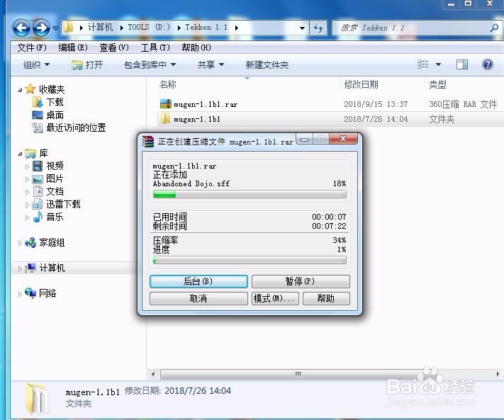The height and width of the screenshot is (420, 504).
Task: Open the 工具(T) menu
Action: point(155,48)
